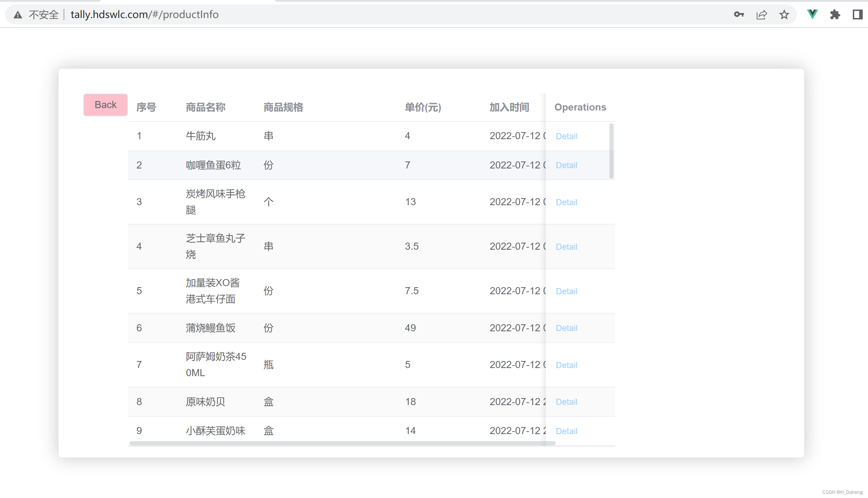The image size is (868, 498).
Task: Click the 不安全 security label
Action: click(44, 15)
